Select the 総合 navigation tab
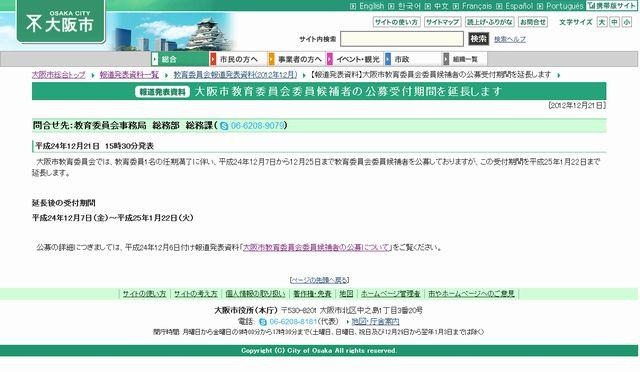This screenshot has width=640, height=372. pyautogui.click(x=180, y=59)
